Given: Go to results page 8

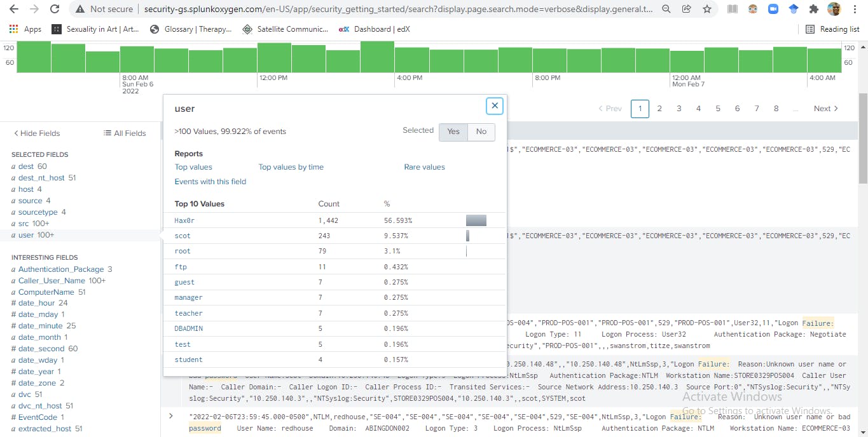Looking at the screenshot, I should click(x=776, y=109).
